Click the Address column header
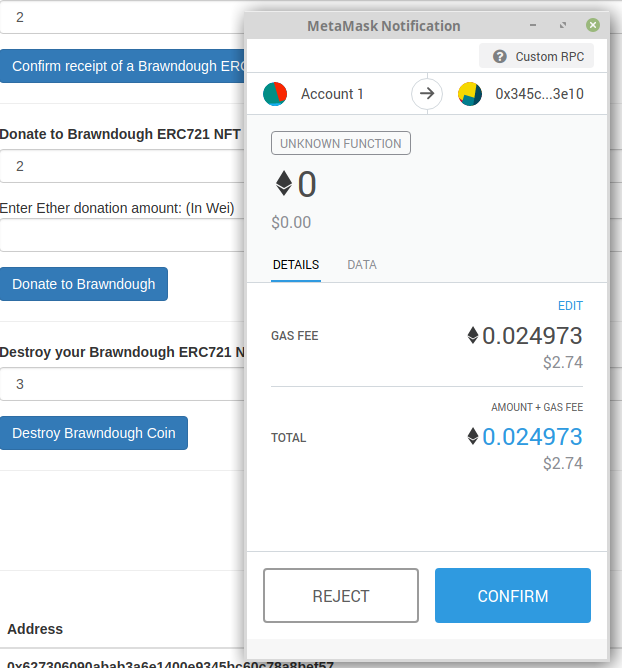This screenshot has width=622, height=668. coord(35,629)
